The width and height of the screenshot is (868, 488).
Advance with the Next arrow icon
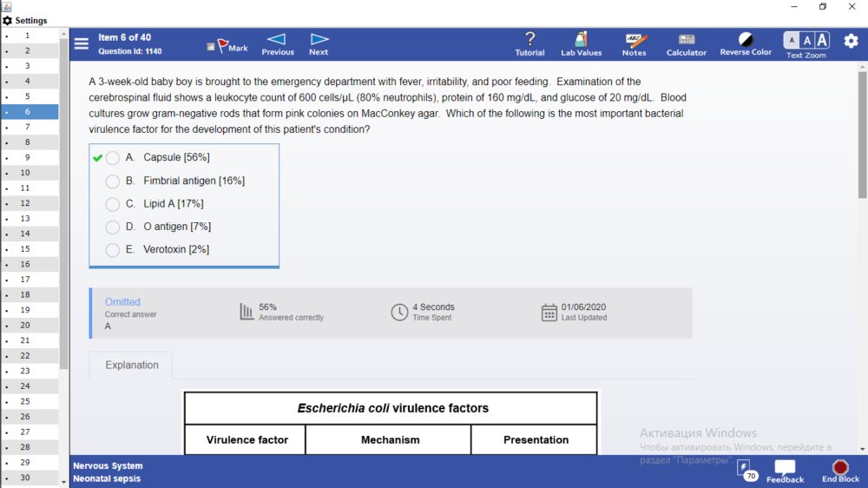tap(319, 39)
